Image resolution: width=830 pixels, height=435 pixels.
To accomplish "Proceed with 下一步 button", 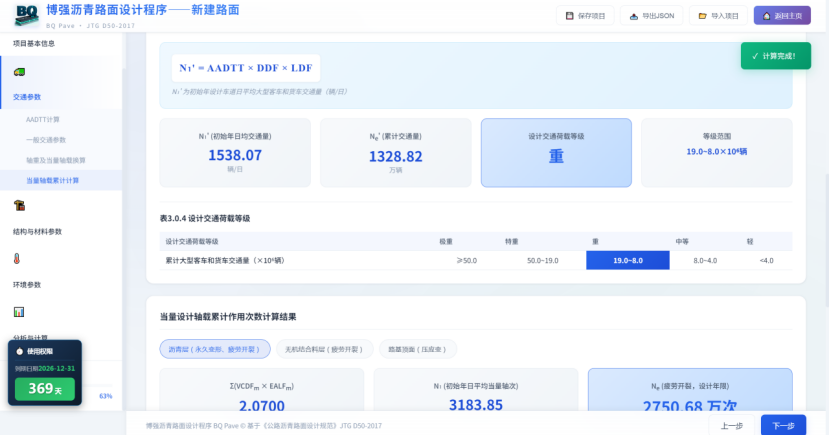I will (x=783, y=425).
